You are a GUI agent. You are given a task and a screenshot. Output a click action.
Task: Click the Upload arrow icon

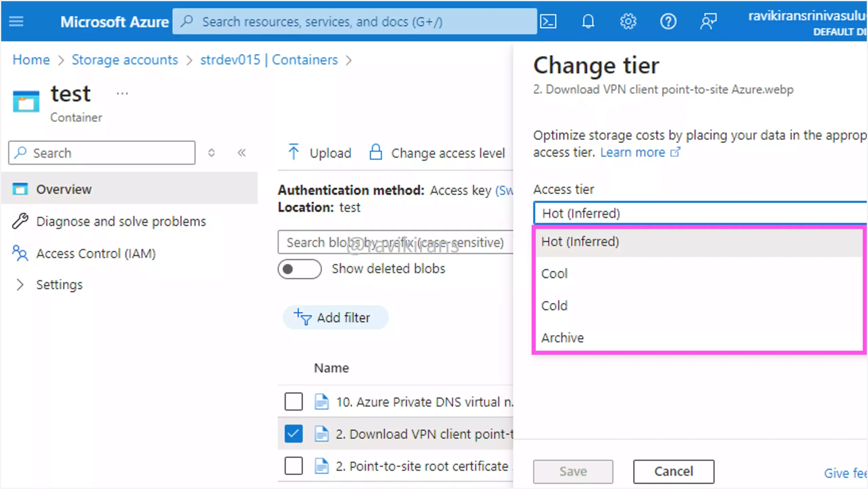(x=293, y=152)
